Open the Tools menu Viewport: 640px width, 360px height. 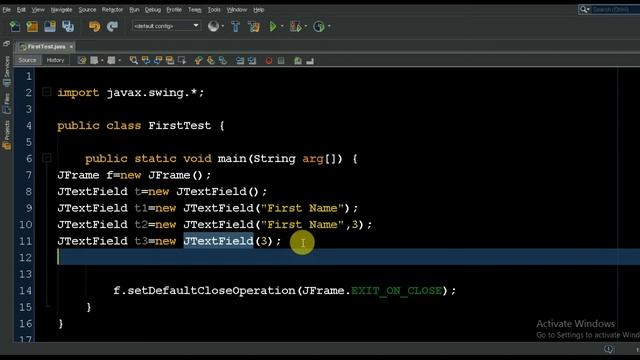click(214, 9)
